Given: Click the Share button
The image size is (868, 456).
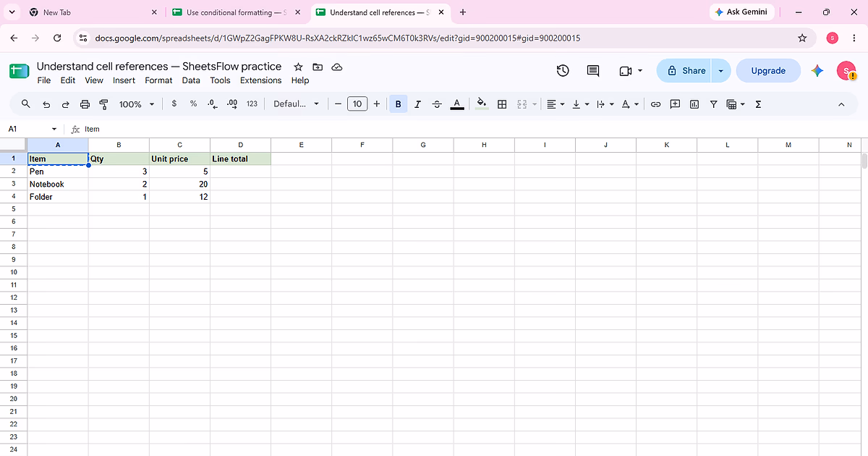Looking at the screenshot, I should (x=684, y=70).
